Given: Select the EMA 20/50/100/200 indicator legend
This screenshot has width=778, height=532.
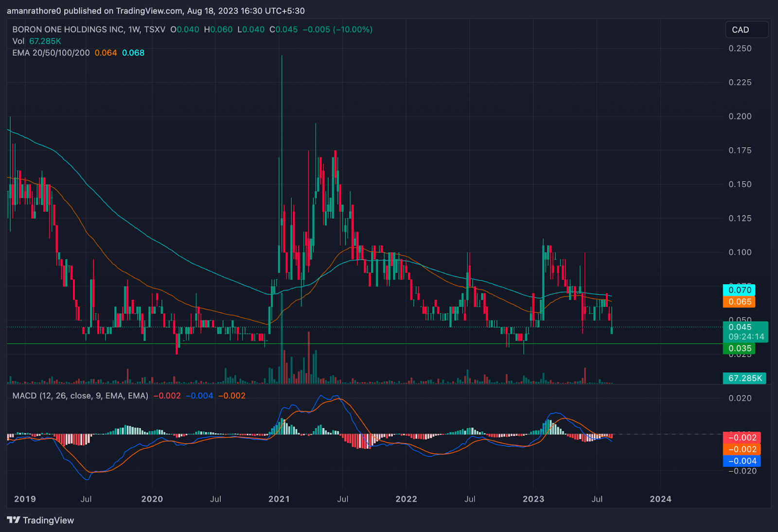Looking at the screenshot, I should coord(51,52).
